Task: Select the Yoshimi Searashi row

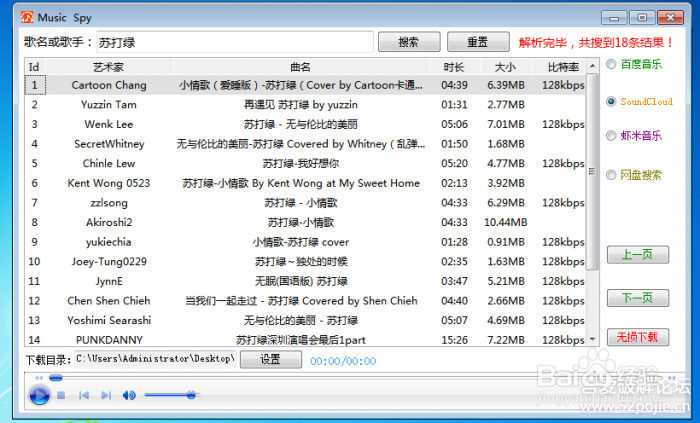Action: (305, 320)
